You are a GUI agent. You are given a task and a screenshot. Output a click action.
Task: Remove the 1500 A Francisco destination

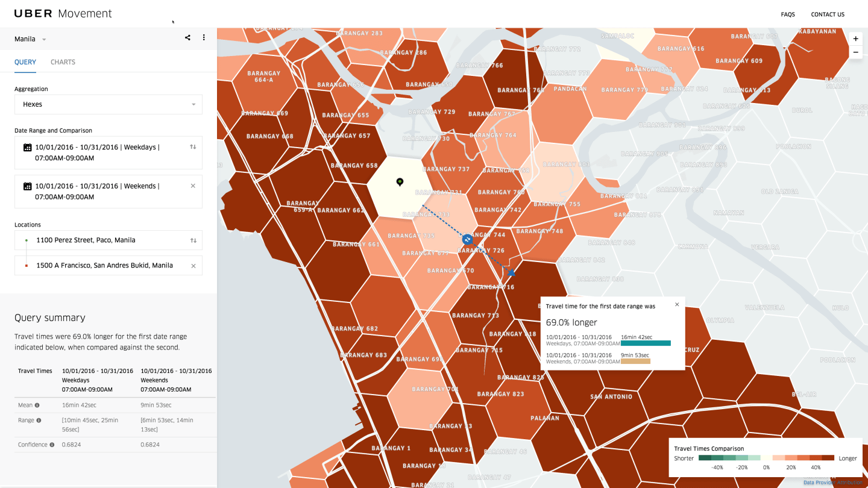click(x=193, y=266)
